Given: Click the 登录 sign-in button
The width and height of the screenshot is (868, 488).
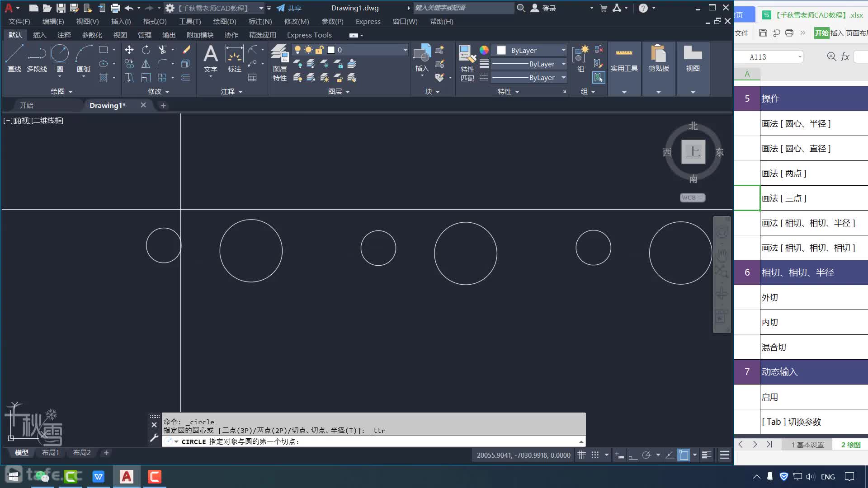Looking at the screenshot, I should [543, 8].
